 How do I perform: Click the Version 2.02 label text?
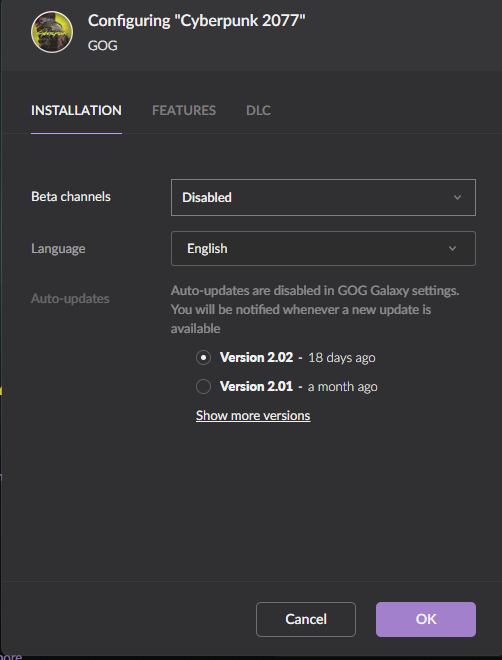256,357
